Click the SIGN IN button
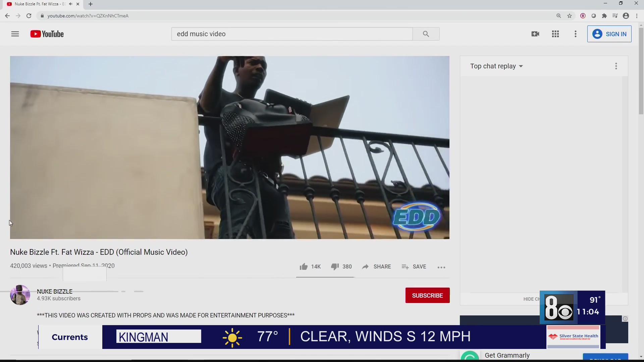Screen dimensions: 644x362 (609, 34)
